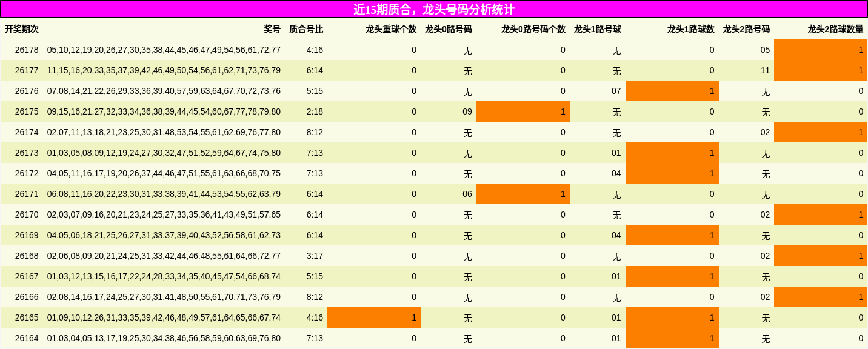Screen dimensions: 868x349
Task: Click the numbers row starting 01,09,10,12,26
Action: click(164, 317)
